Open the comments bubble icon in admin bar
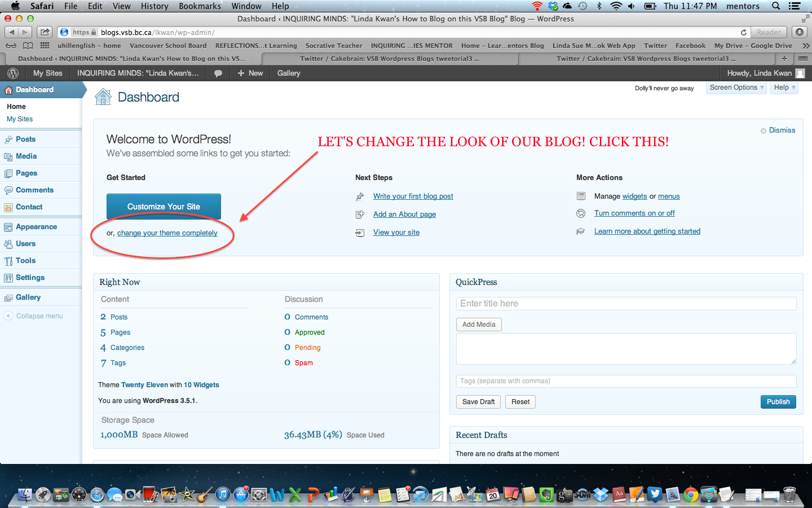Viewport: 812px width, 508px height. click(218, 73)
